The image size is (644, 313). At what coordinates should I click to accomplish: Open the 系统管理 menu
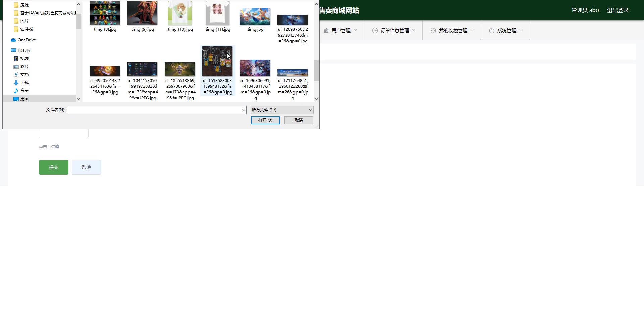[x=505, y=30]
